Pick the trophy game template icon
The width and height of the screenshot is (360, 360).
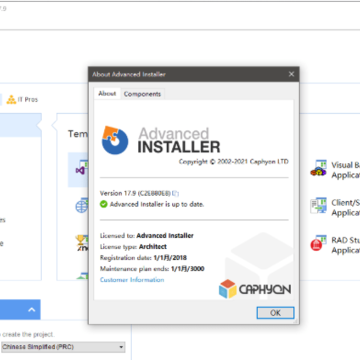pos(81,243)
